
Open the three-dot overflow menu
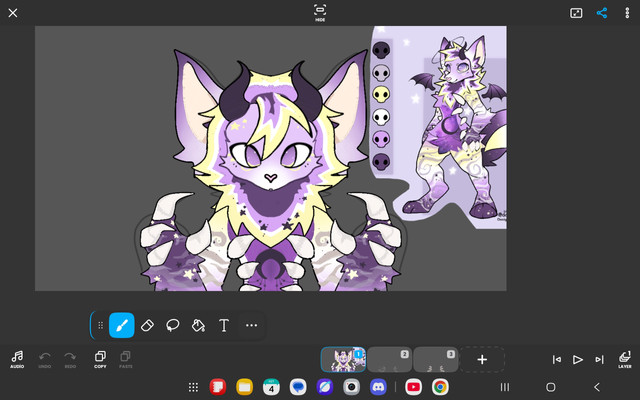(627, 13)
